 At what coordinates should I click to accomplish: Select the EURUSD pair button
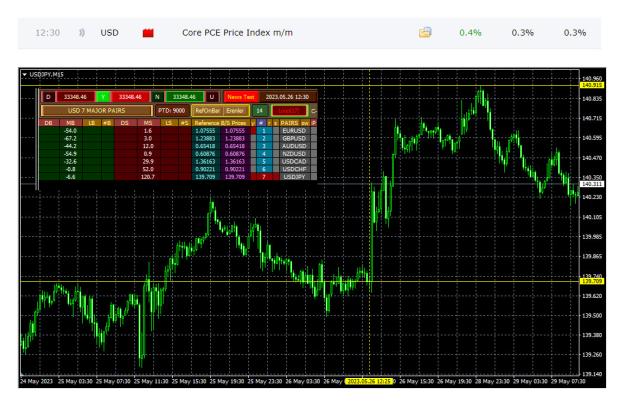click(294, 131)
